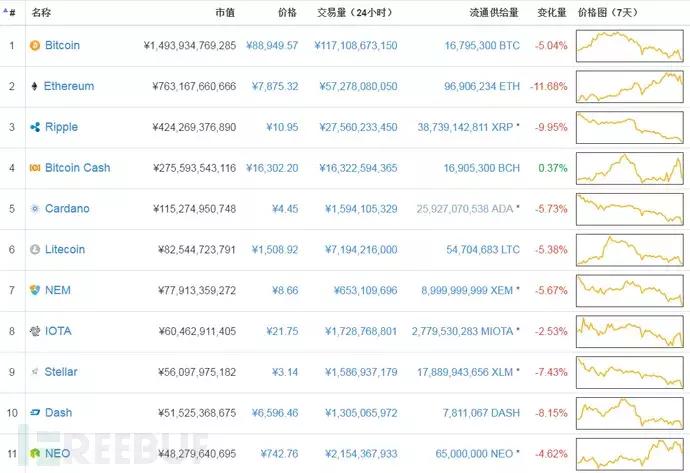Click the Litecoin logo icon

[35, 250]
